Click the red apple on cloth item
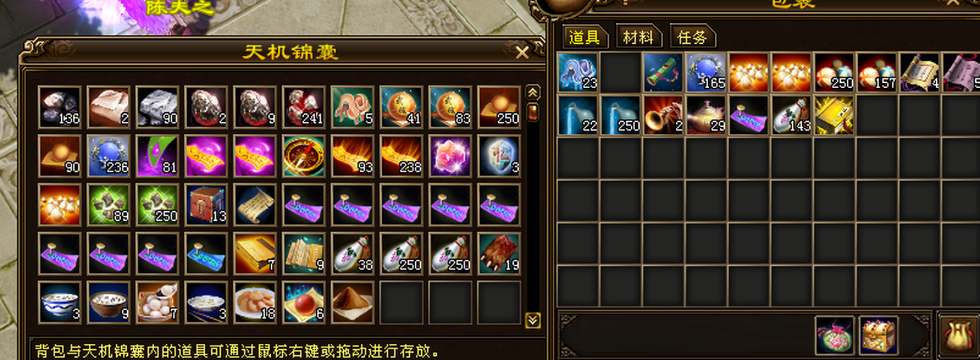 tap(304, 302)
